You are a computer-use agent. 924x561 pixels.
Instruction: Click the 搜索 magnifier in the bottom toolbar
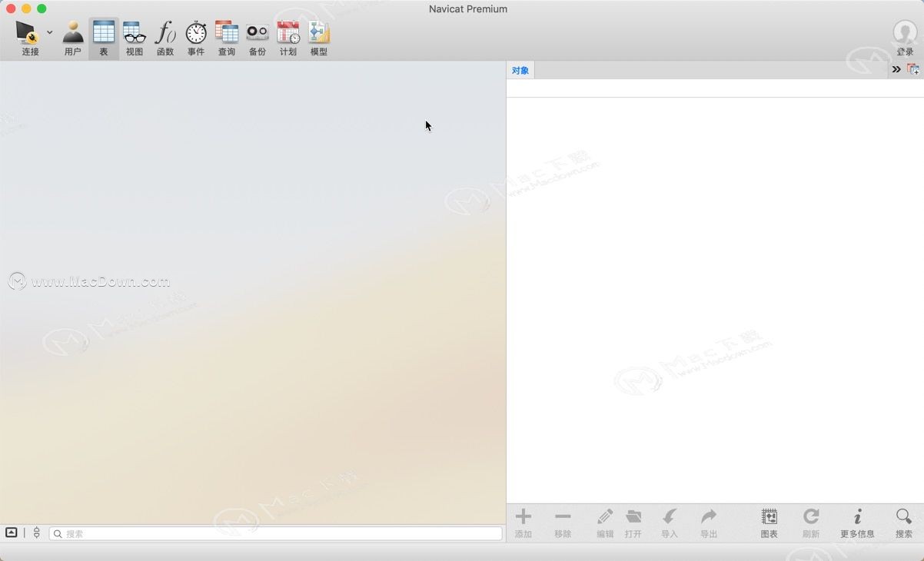(x=904, y=523)
